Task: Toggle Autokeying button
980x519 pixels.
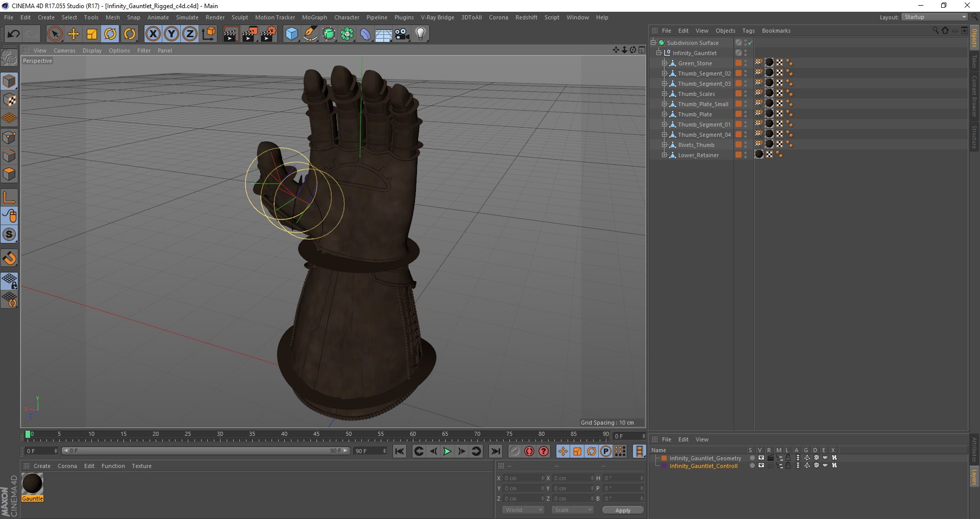Action: coord(529,451)
